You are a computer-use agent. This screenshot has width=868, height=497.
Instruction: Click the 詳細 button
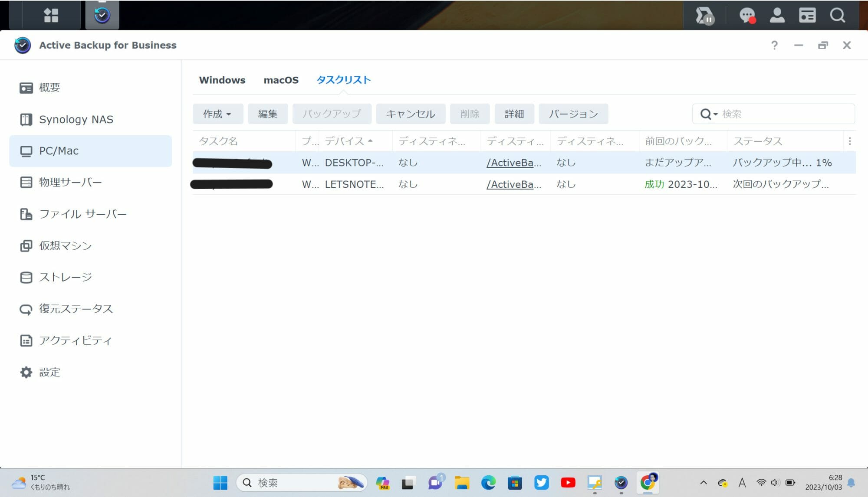point(514,114)
